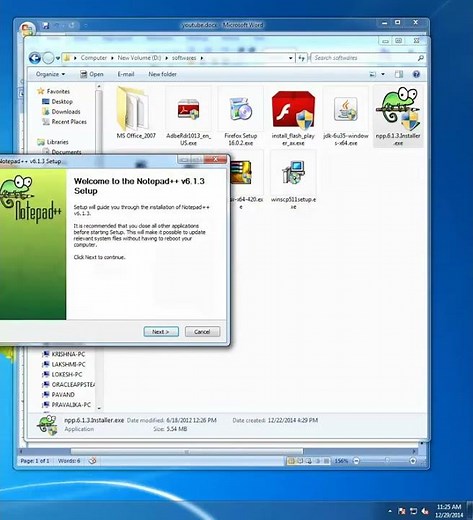
Task: Click softwares in the address path
Action: [x=184, y=58]
